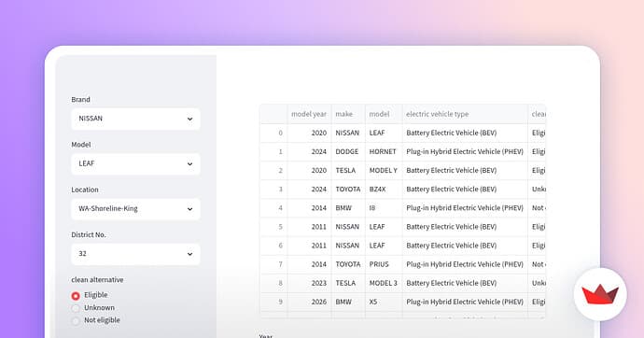Select row index 0 in the table
Screen dimensions: 644x338
[x=274, y=134]
